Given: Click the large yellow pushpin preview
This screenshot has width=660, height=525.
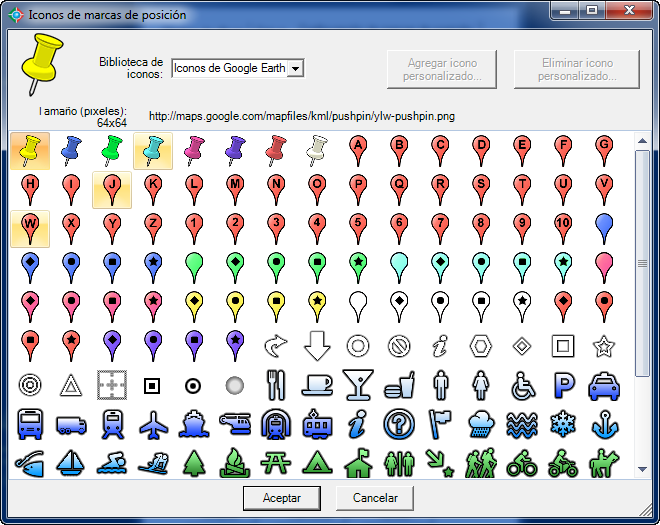Looking at the screenshot, I should pyautogui.click(x=42, y=64).
